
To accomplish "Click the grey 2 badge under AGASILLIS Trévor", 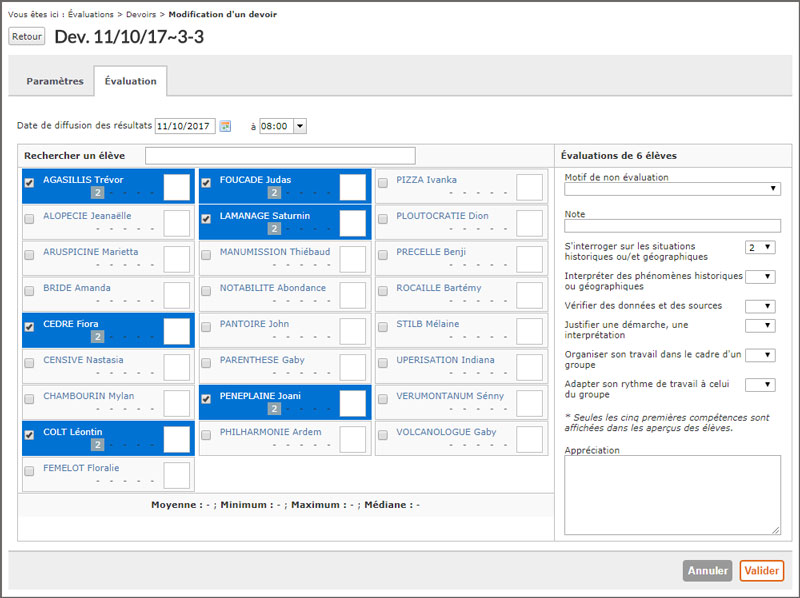I will point(97,193).
